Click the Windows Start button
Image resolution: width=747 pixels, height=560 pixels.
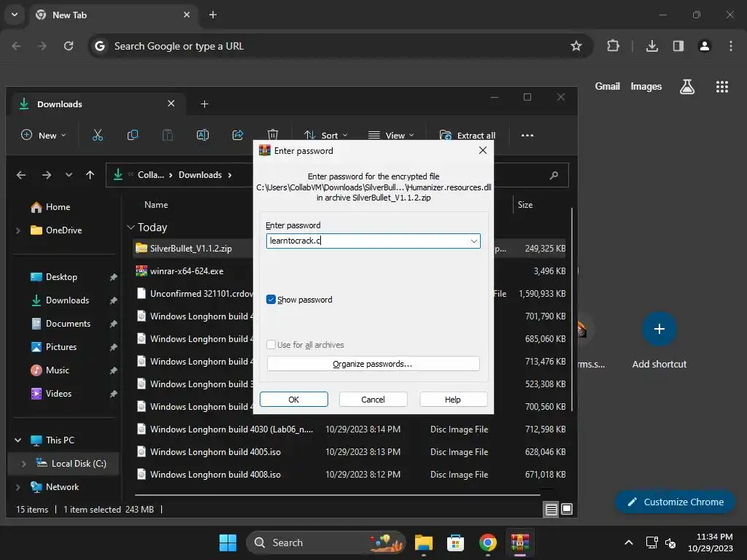pos(228,542)
